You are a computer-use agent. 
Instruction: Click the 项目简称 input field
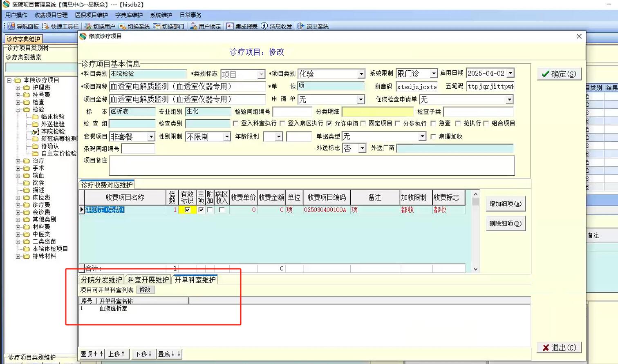[187, 87]
